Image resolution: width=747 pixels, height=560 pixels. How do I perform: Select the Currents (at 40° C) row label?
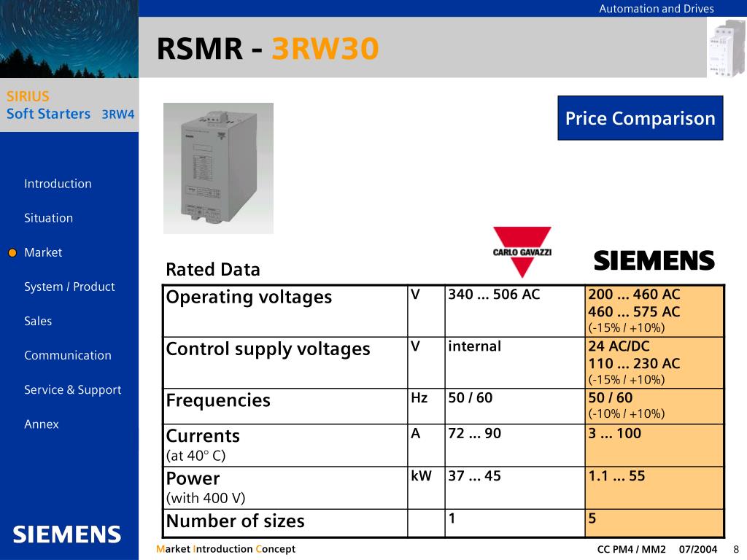203,445
